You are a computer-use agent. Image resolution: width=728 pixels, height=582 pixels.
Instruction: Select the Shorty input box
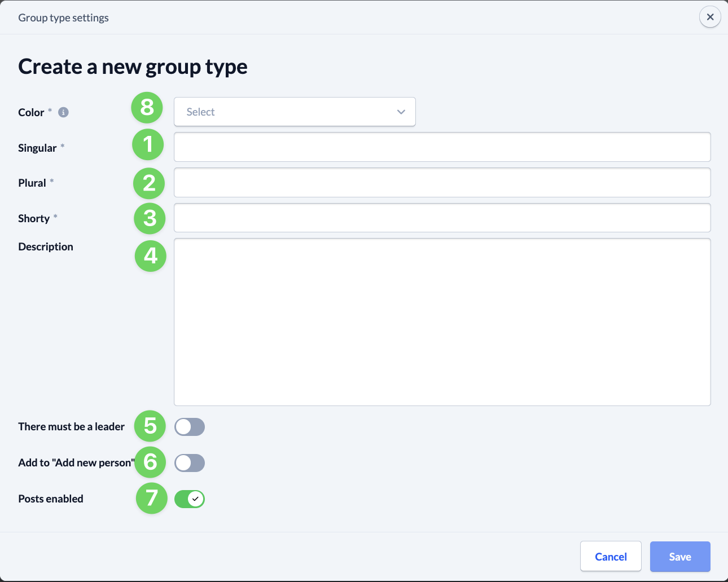click(442, 218)
